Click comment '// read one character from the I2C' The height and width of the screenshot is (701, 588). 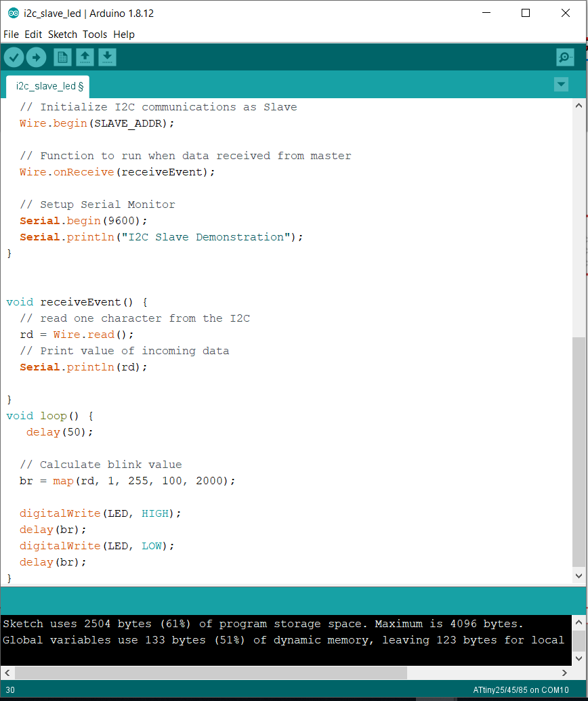[x=135, y=318]
